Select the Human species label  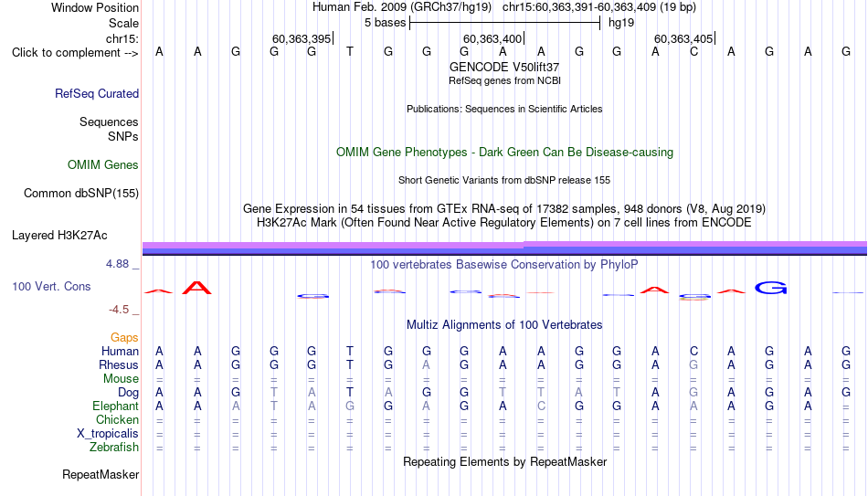(120, 352)
